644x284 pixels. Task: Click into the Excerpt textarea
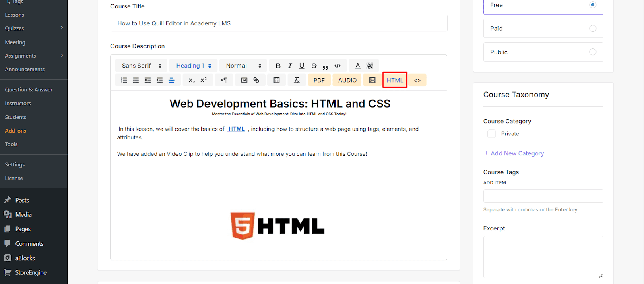click(x=543, y=257)
